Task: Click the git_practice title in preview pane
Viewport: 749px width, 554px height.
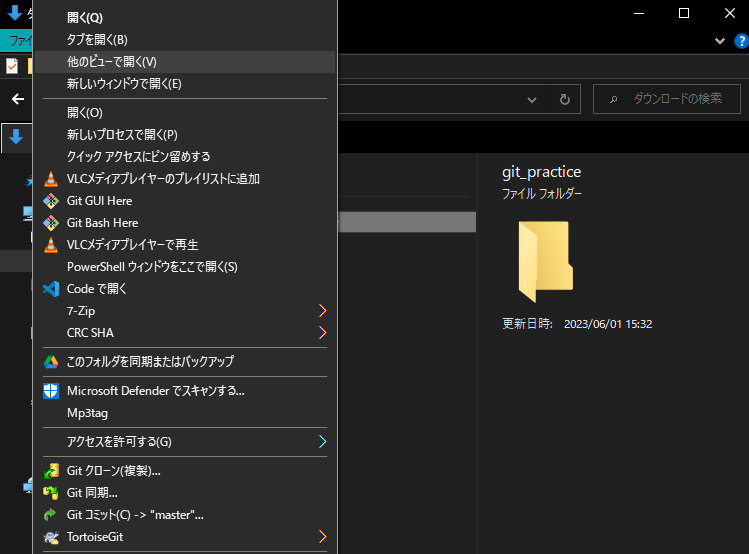Action: (x=541, y=172)
